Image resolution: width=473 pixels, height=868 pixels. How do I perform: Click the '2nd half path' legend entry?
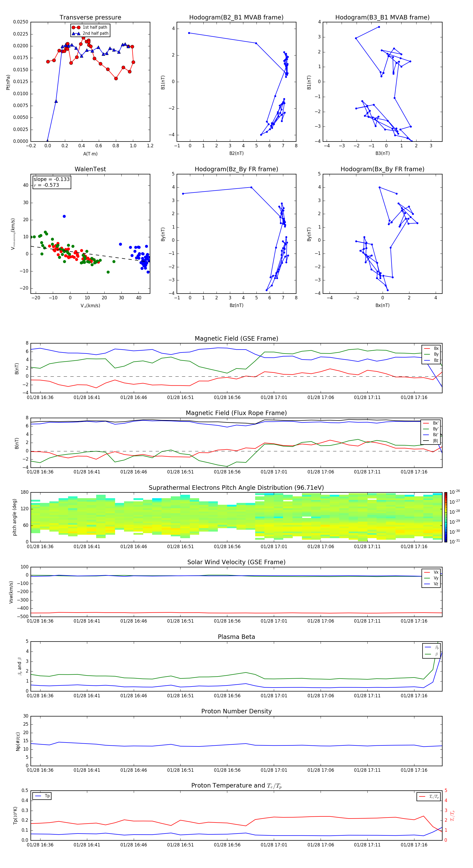(x=90, y=33)
